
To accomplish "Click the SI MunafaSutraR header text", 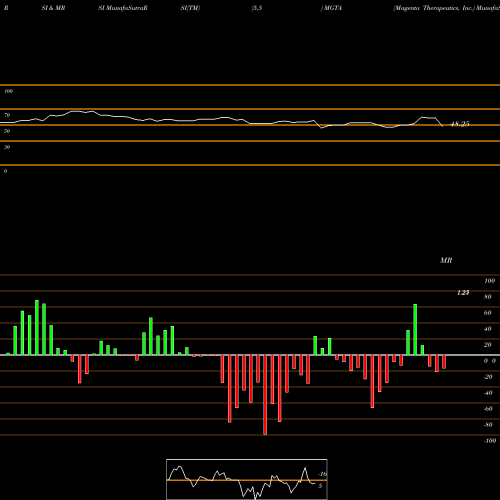I will [x=123, y=8].
